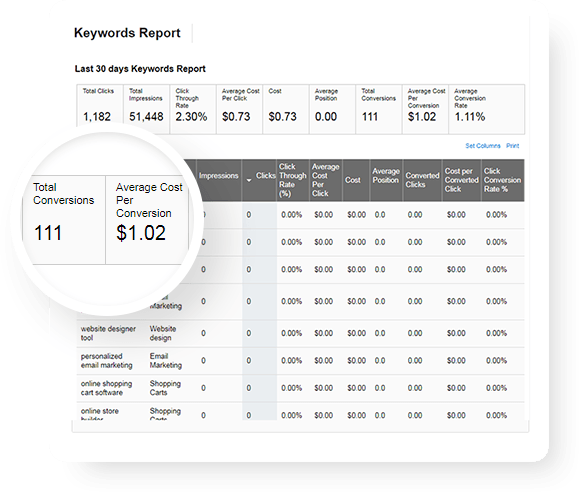Sort by Cost per Converted Click header

pos(462,180)
